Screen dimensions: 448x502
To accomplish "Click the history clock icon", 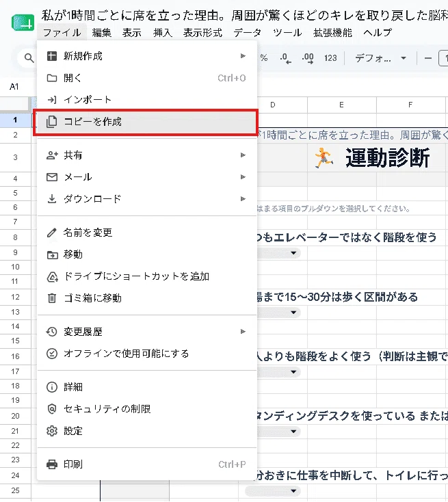I will (x=51, y=332).
